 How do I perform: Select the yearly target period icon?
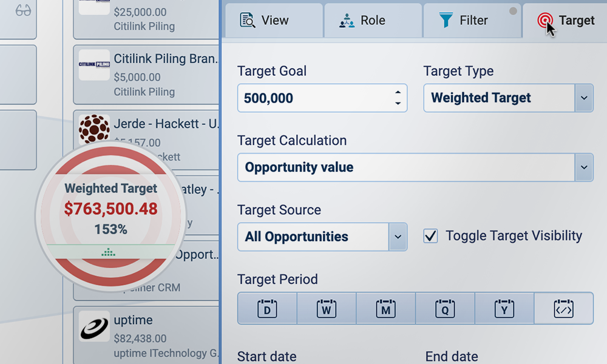504,309
